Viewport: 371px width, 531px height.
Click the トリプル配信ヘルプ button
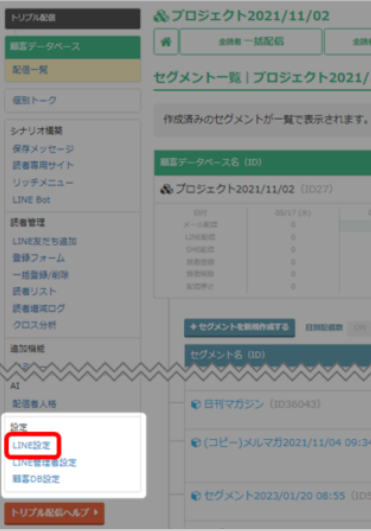[54, 513]
